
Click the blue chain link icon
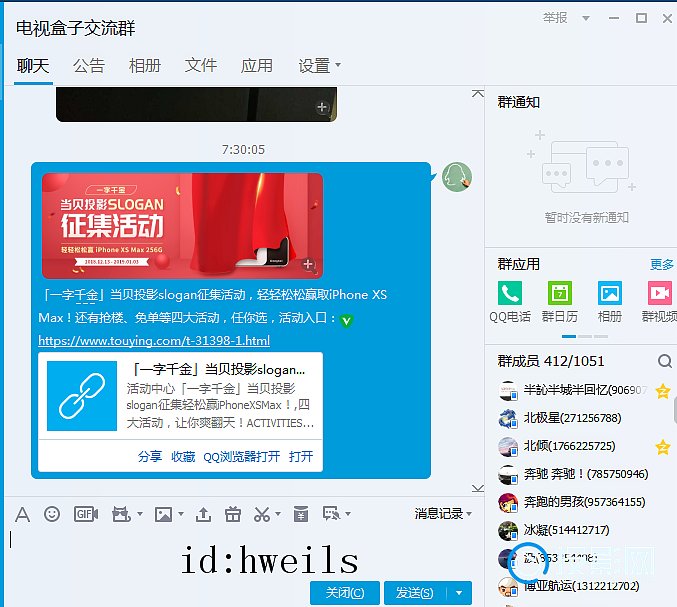pos(82,396)
